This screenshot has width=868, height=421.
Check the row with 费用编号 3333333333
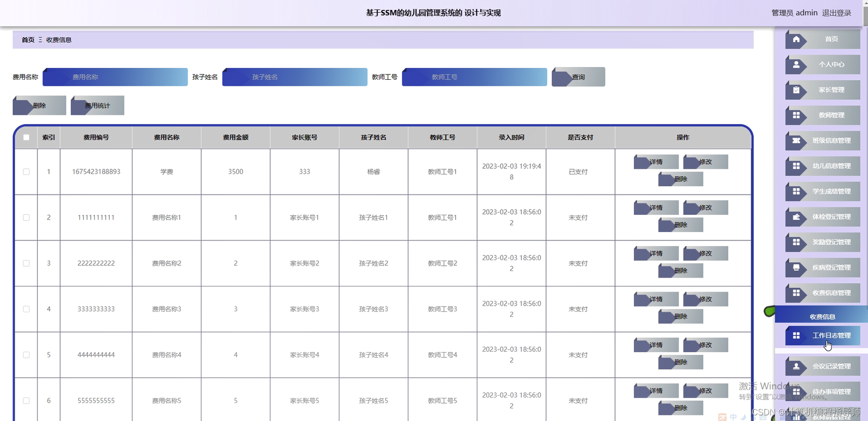pyautogui.click(x=26, y=309)
